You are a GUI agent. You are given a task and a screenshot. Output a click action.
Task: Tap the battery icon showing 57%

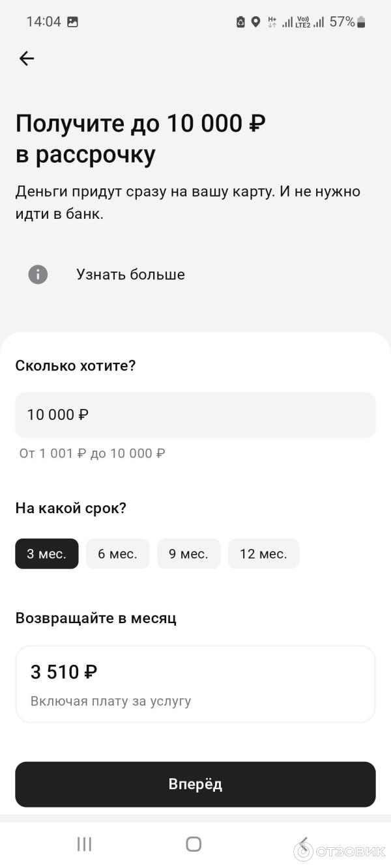361,22
